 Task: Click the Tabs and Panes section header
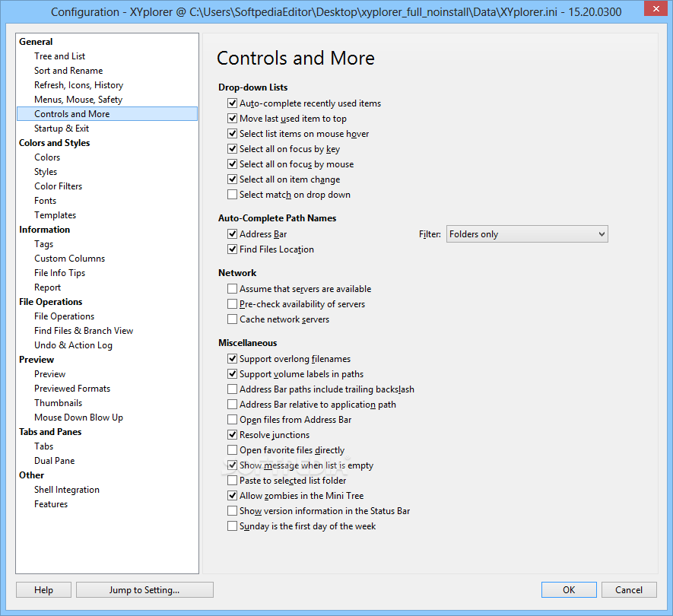click(x=50, y=432)
